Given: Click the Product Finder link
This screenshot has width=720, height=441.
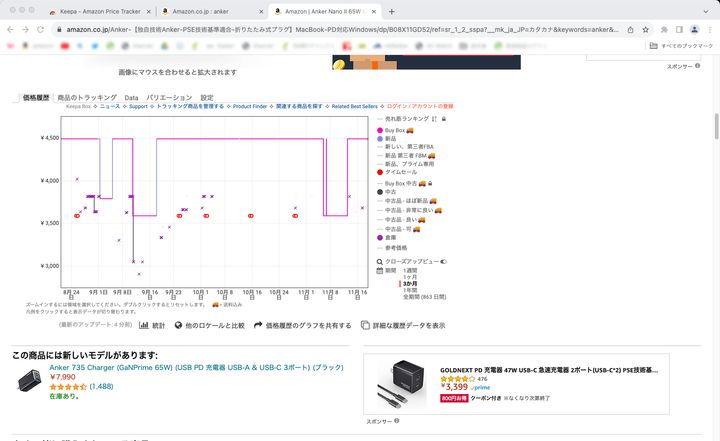Looking at the screenshot, I should [250, 106].
